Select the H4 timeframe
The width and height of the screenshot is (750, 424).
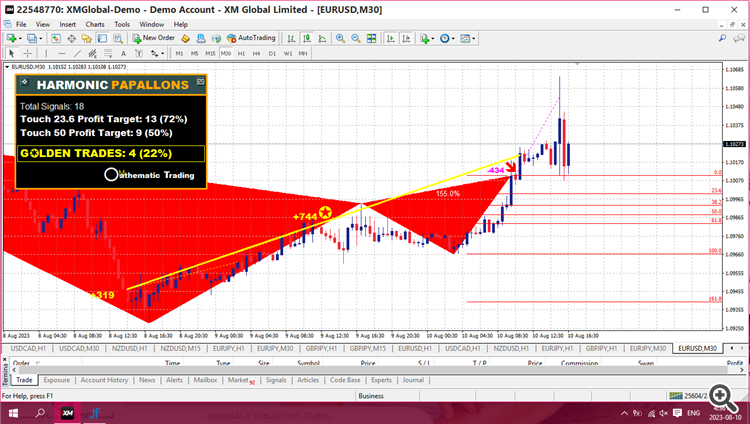point(256,53)
